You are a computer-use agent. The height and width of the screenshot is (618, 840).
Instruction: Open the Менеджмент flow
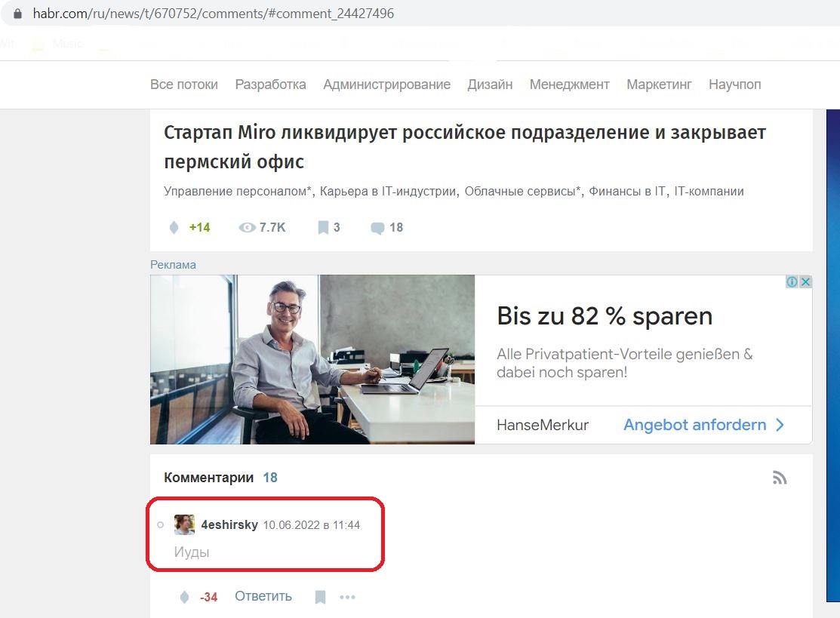570,85
